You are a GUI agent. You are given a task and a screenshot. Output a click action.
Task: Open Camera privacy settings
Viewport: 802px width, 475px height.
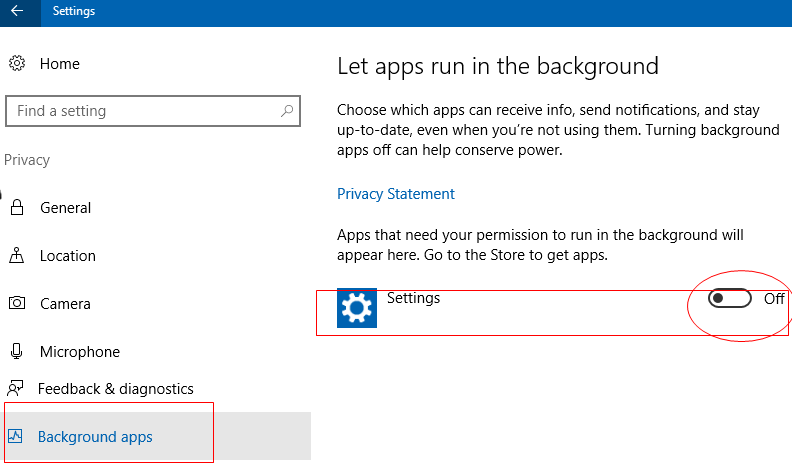pos(65,304)
